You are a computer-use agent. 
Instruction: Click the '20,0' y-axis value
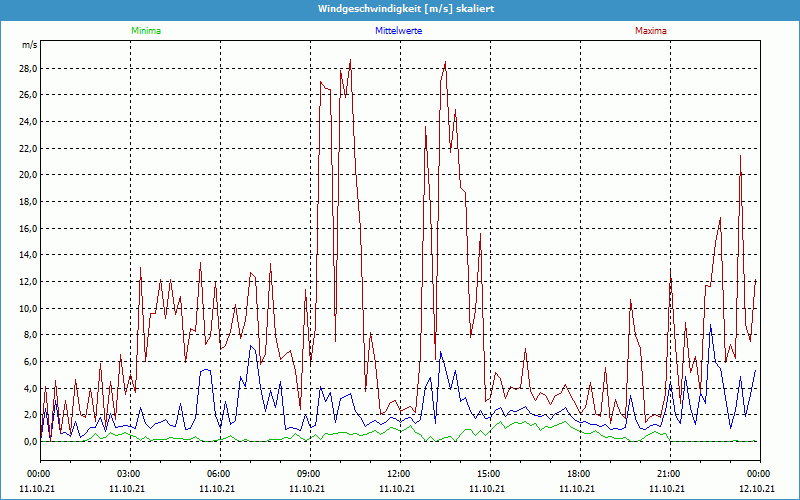point(29,175)
